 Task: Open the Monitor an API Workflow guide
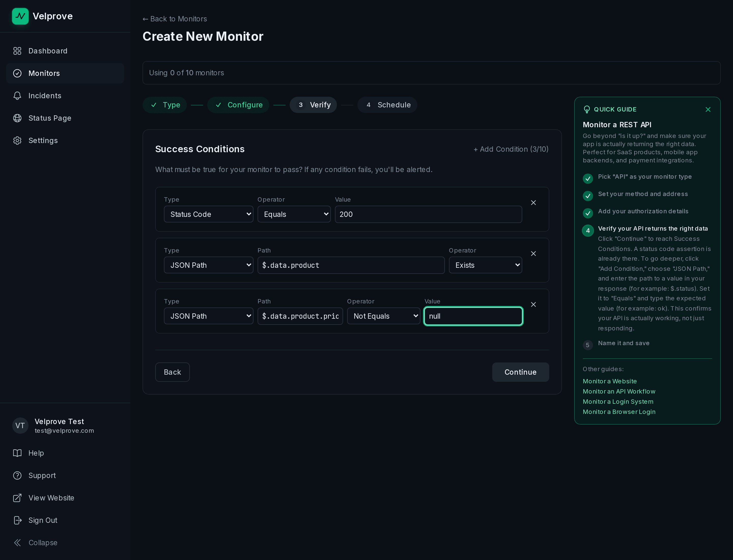coord(619,391)
